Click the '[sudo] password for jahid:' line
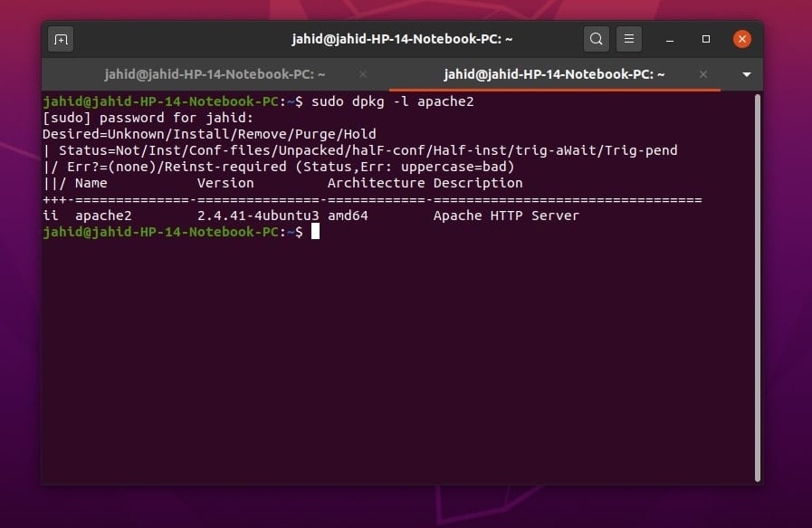This screenshot has height=528, width=812. [148, 118]
